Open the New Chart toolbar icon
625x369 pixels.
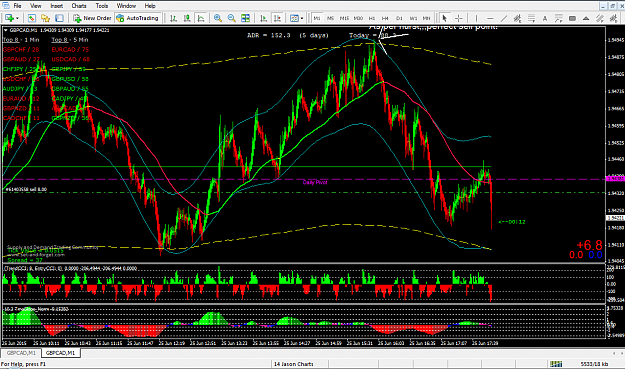9,18
